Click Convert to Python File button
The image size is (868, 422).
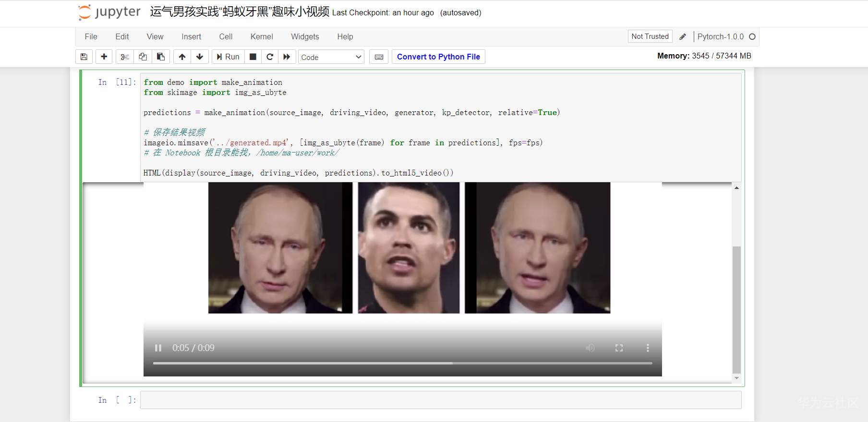pos(438,57)
